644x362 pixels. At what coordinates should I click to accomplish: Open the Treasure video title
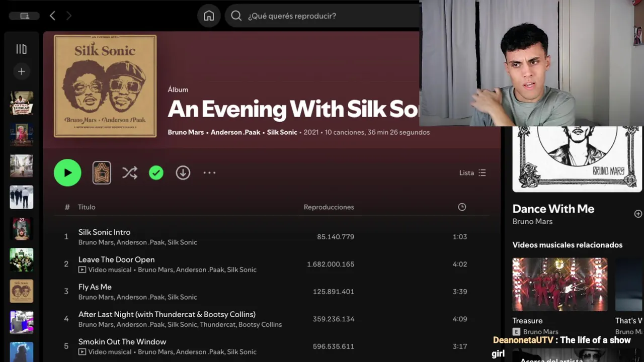527,320
